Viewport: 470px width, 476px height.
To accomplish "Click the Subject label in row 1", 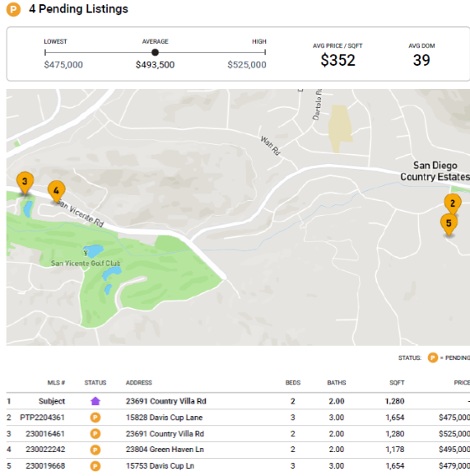I will (x=52, y=401).
